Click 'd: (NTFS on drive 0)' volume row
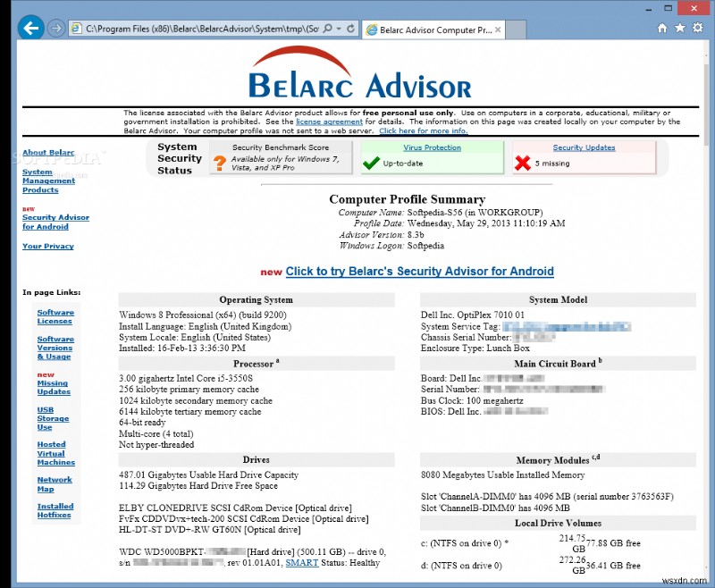Screen dimensions: 715x588 530,566
